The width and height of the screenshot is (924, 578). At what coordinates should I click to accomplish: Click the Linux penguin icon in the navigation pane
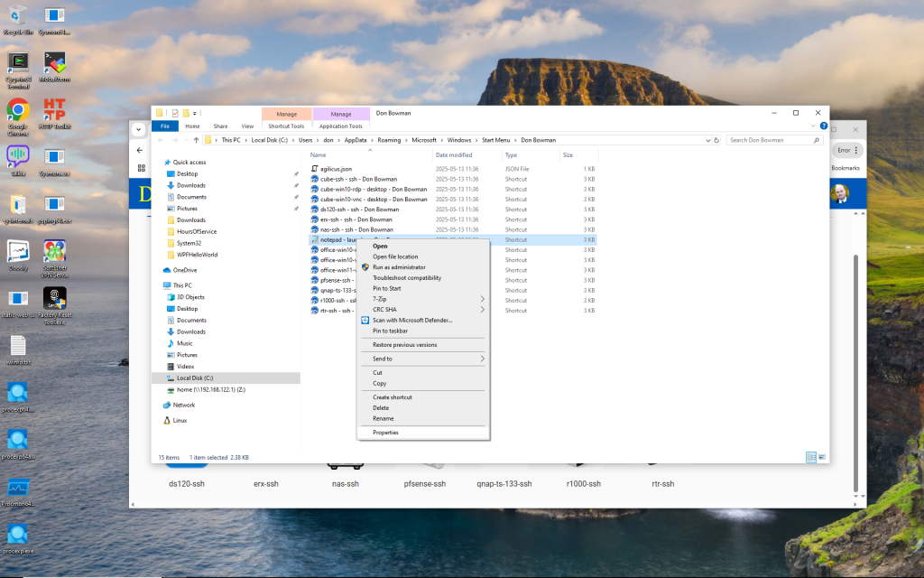coord(167,420)
